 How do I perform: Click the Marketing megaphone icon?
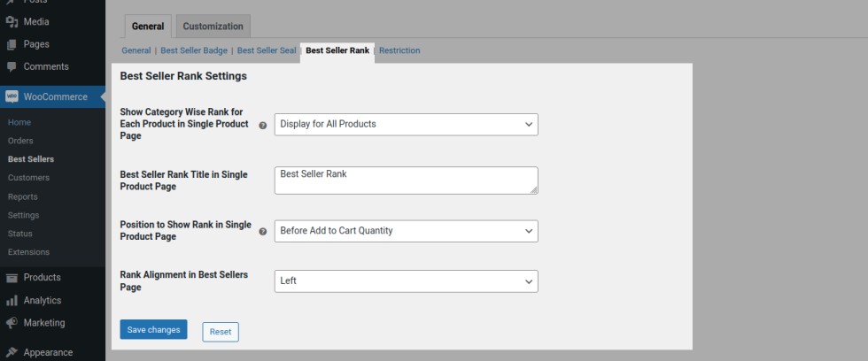pos(12,323)
